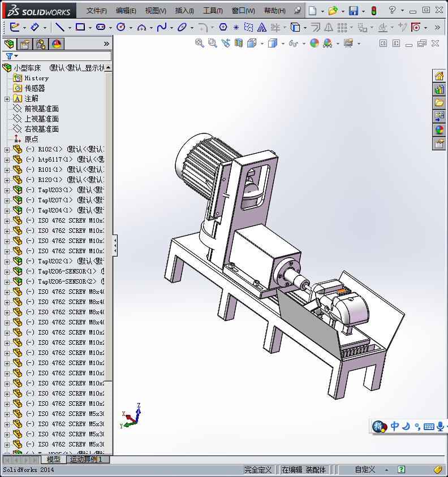This screenshot has width=448, height=477.
Task: Expand the 注解 annotations folder
Action: tap(7, 99)
